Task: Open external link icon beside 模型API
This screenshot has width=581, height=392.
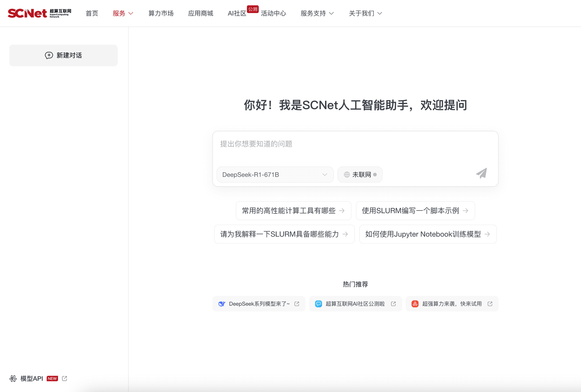Action: pos(64,378)
